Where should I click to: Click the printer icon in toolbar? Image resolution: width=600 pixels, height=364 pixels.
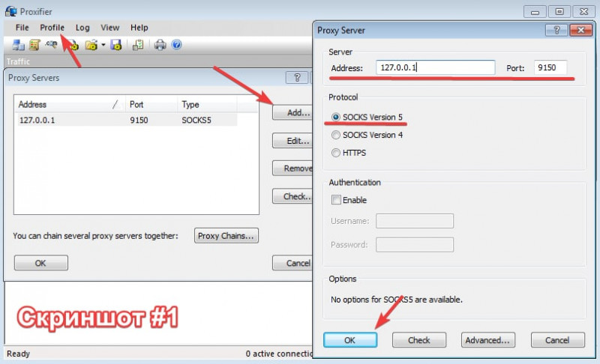pos(160,45)
